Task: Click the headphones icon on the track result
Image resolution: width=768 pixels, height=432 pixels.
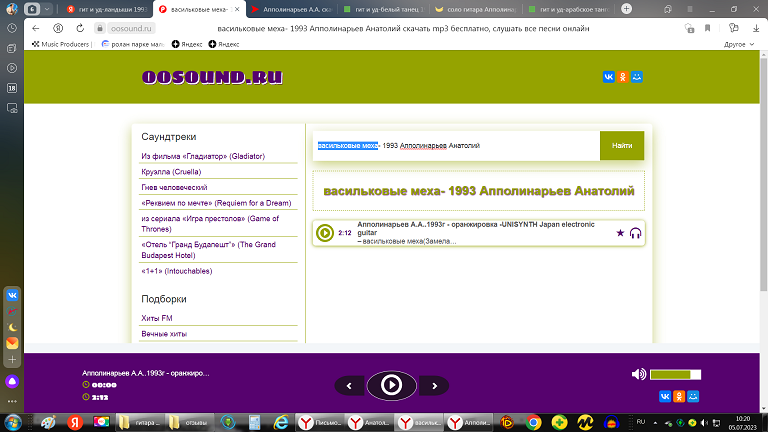Action: (635, 233)
